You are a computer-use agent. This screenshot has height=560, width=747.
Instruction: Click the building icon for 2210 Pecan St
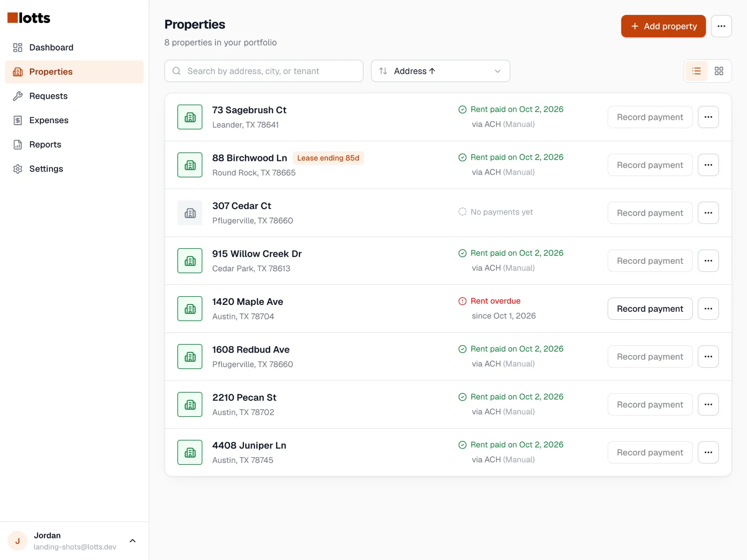pos(190,404)
